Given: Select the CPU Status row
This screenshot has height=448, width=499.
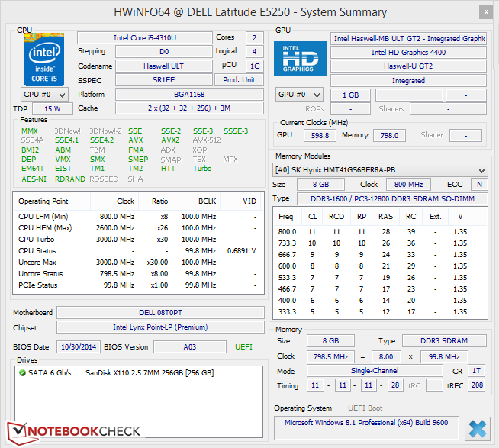Looking at the screenshot, I should (138, 251).
